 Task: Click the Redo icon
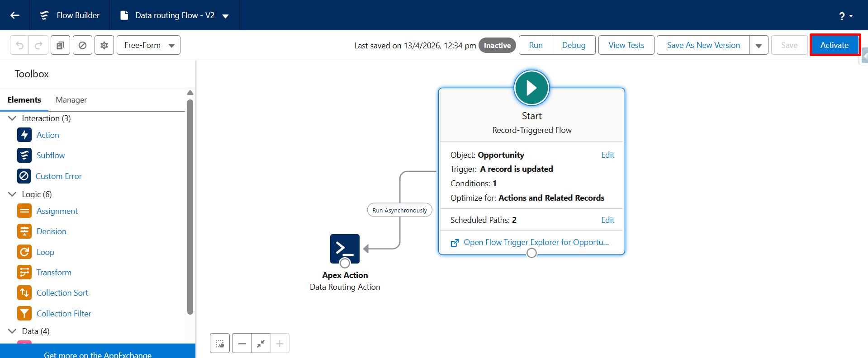point(38,45)
